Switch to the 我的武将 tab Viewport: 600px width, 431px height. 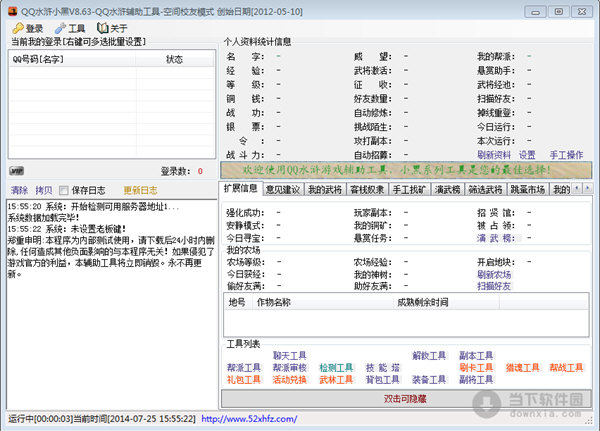325,189
